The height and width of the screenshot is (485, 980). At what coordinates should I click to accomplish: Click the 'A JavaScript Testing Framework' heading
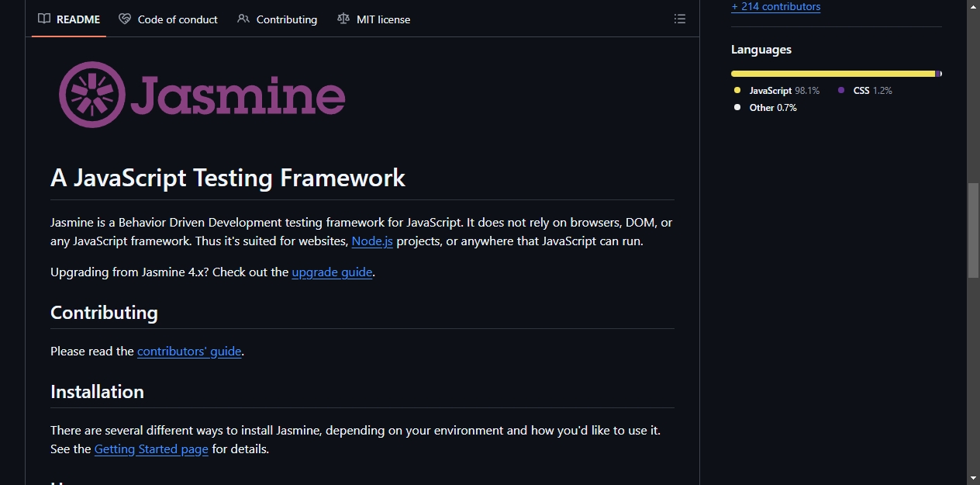[x=228, y=178]
